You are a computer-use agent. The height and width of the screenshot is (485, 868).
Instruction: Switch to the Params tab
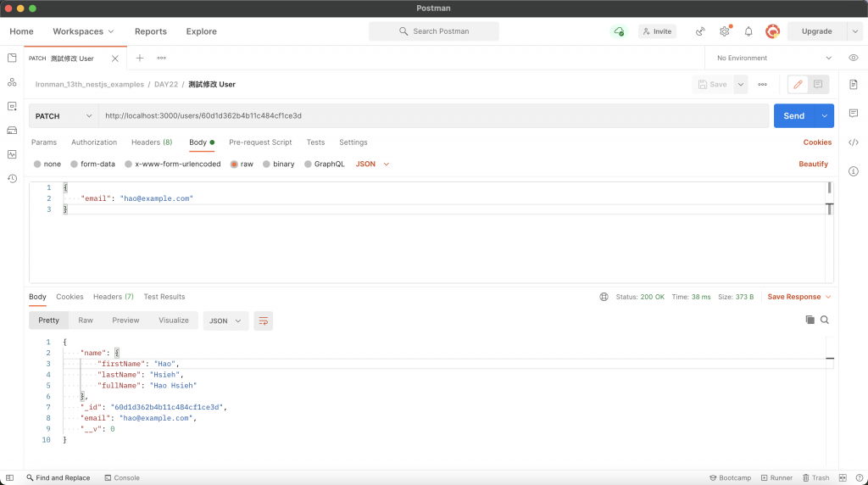[x=44, y=142]
